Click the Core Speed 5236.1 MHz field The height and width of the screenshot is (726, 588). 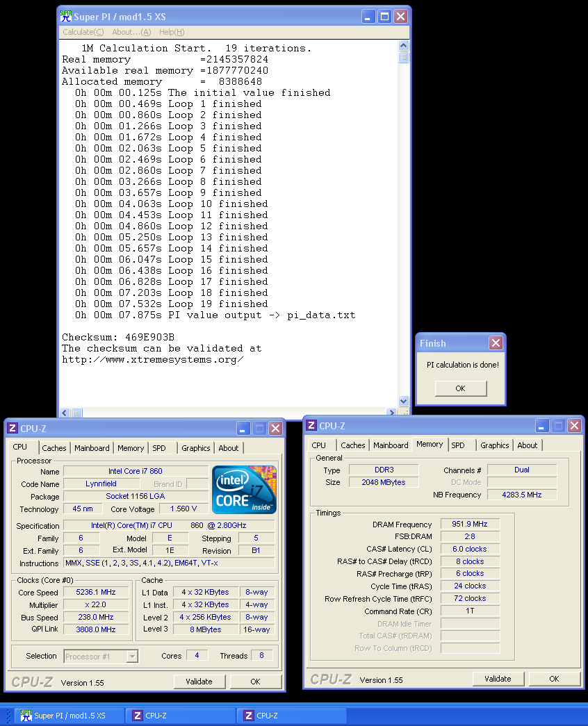(x=96, y=592)
